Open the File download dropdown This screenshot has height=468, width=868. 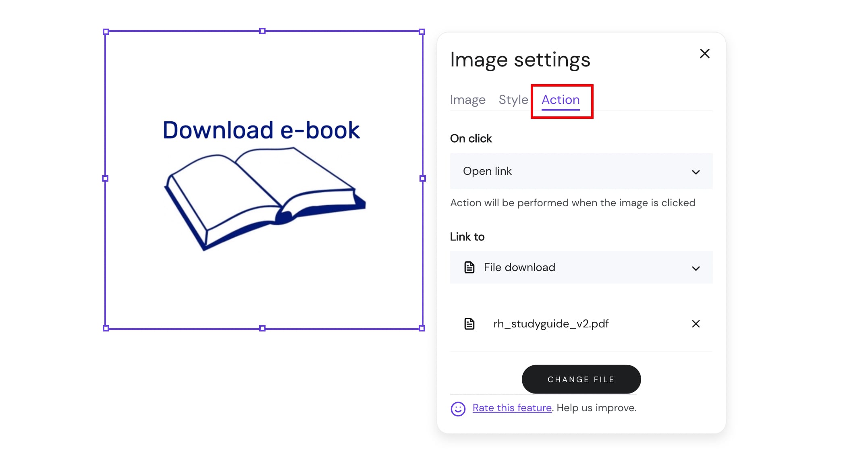coord(581,267)
